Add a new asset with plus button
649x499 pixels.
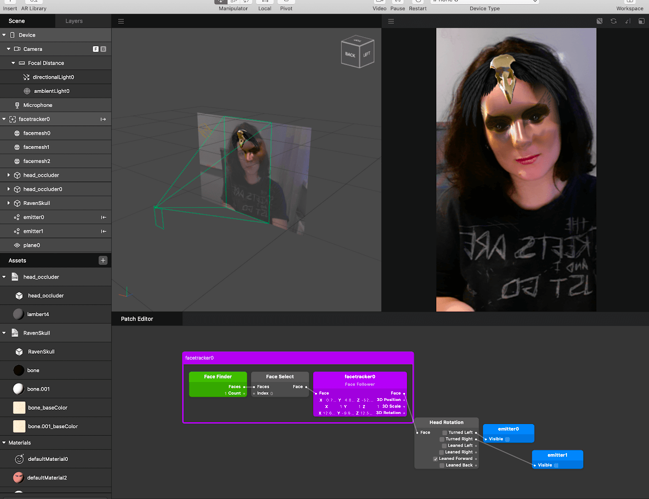pos(103,260)
